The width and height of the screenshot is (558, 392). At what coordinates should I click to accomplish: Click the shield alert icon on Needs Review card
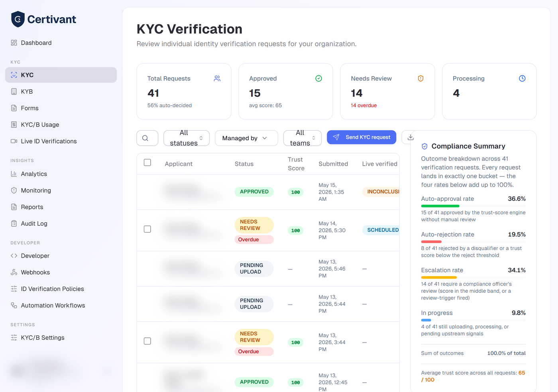(x=420, y=78)
